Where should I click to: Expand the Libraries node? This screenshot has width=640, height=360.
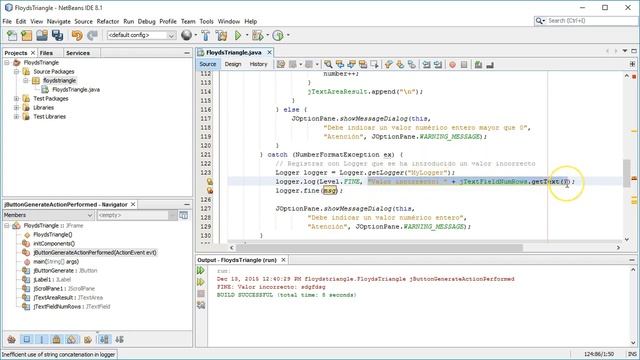point(16,108)
